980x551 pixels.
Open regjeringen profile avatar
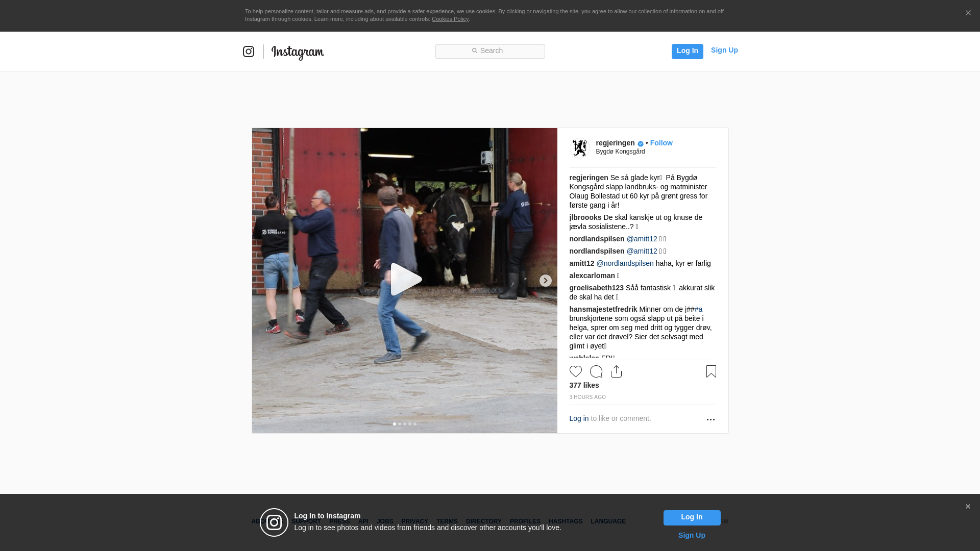(579, 148)
